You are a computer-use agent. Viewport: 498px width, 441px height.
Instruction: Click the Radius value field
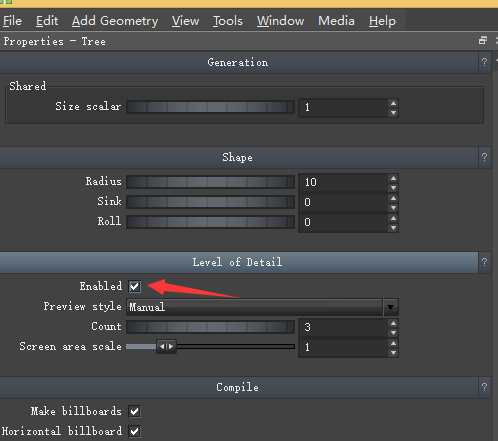click(343, 182)
